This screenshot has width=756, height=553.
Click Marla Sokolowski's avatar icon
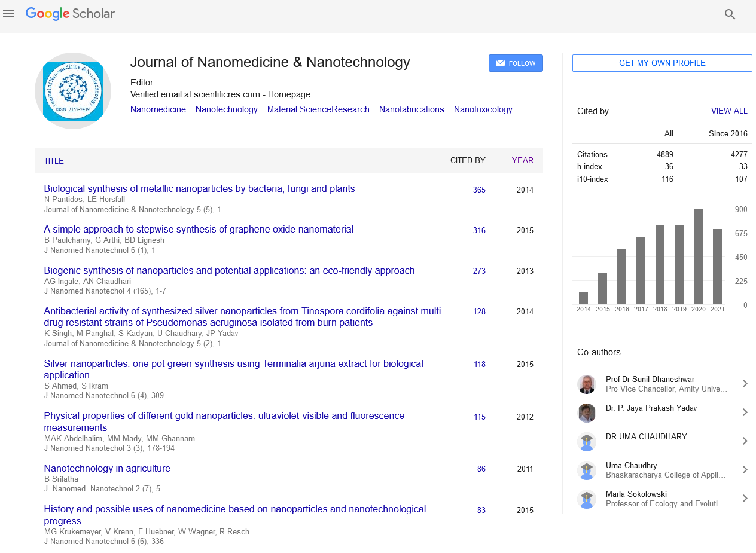(587, 499)
